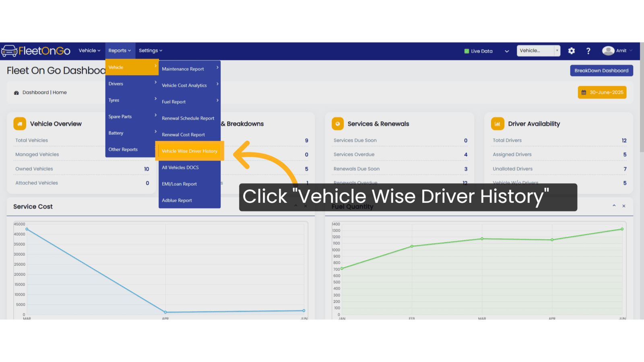This screenshot has height=362, width=644.
Task: Open the settings gear icon
Action: 571,51
